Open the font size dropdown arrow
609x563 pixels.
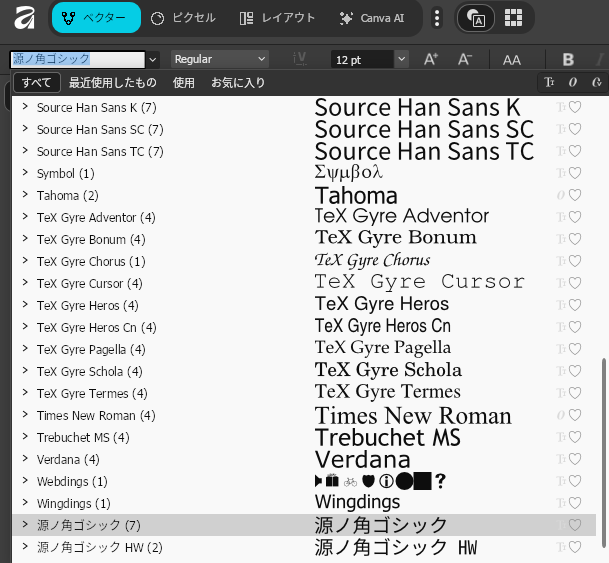tap(402, 59)
